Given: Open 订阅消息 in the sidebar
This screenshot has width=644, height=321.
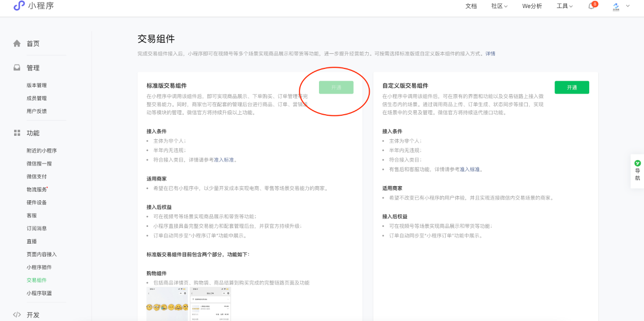Looking at the screenshot, I should [x=37, y=228].
